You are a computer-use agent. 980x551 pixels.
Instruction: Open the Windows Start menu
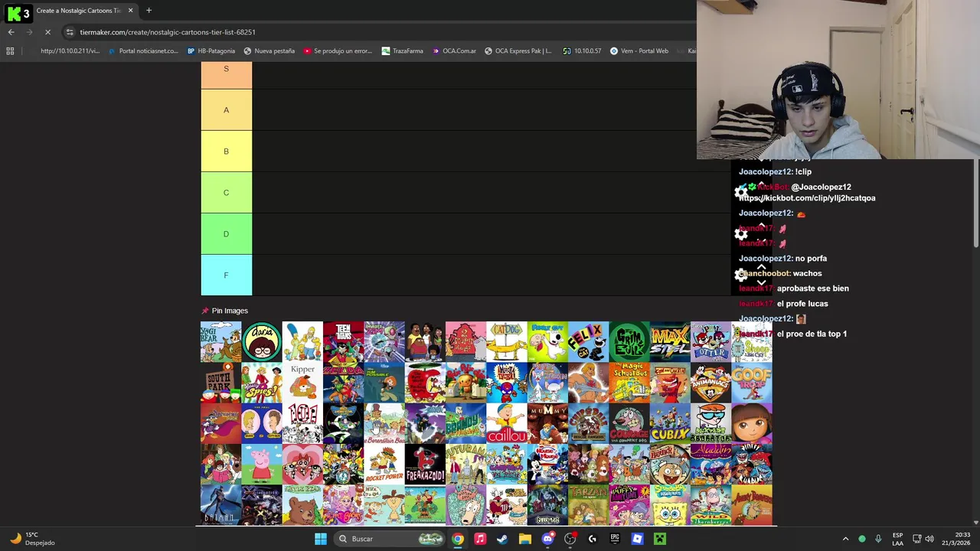[x=320, y=539]
